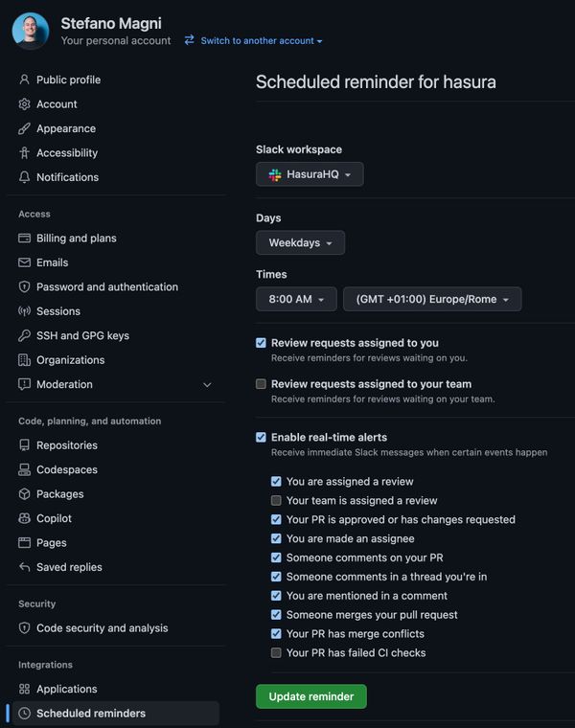
Task: Open Repositories settings page
Action: (x=67, y=445)
